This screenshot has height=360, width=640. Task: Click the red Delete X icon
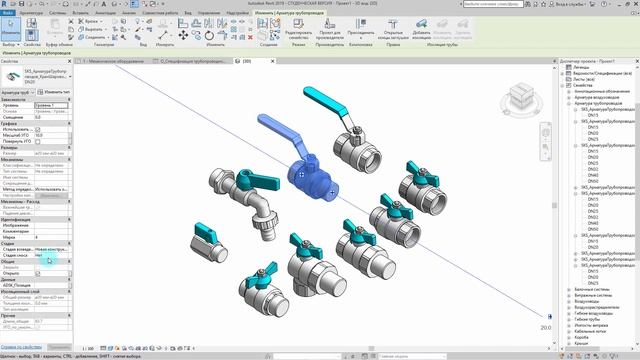tap(250, 37)
